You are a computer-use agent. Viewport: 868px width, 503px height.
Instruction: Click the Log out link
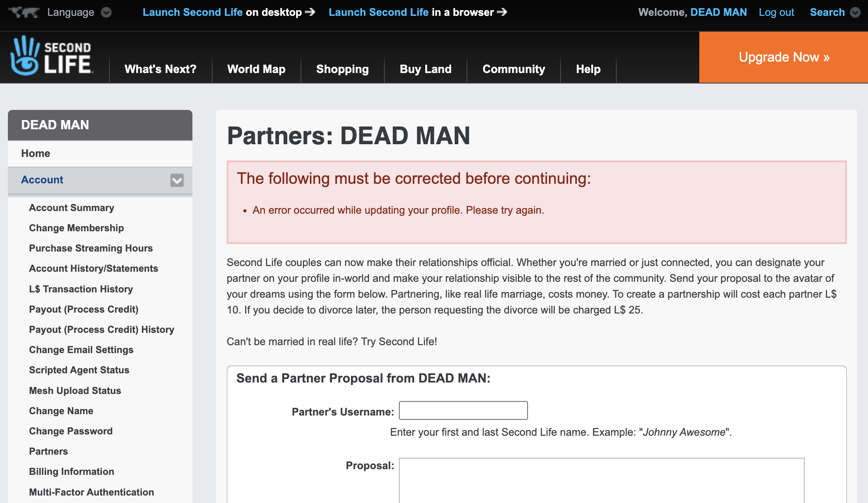click(776, 12)
